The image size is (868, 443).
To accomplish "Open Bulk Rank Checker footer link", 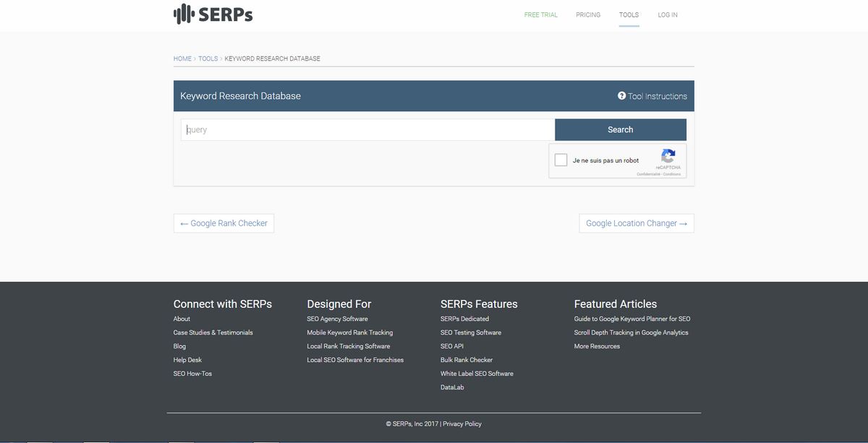I will coord(467,360).
